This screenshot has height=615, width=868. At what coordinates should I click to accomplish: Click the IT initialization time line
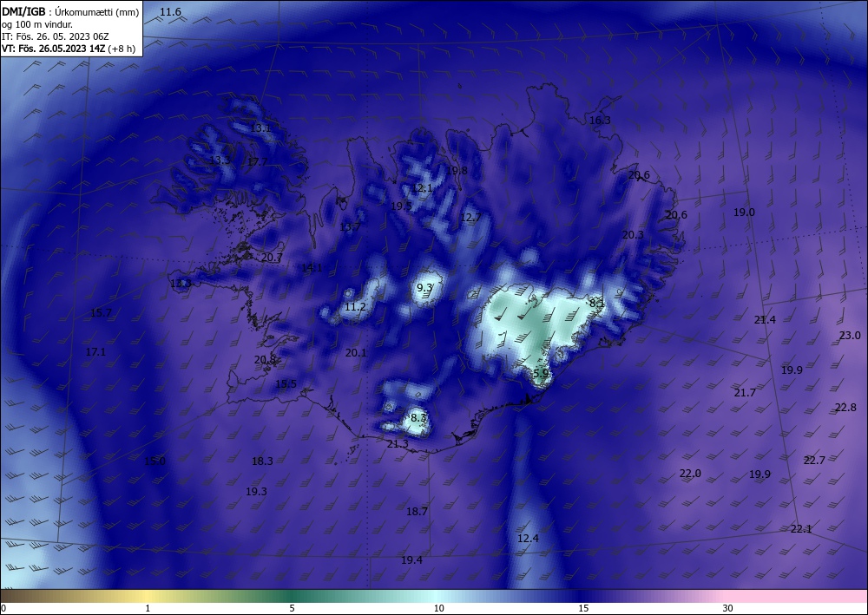[x=56, y=36]
